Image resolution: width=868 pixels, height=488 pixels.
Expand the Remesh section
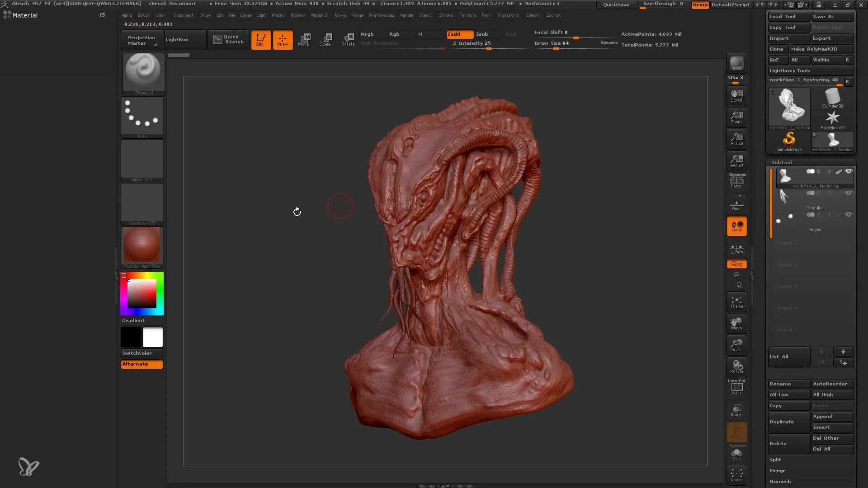780,481
